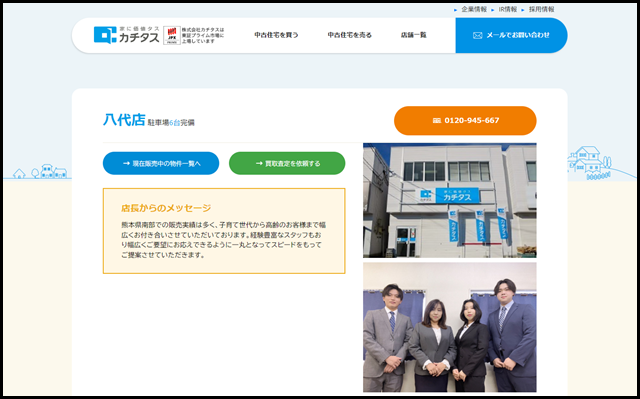Open the IR情報 link
This screenshot has width=640, height=399.
pos(507,9)
